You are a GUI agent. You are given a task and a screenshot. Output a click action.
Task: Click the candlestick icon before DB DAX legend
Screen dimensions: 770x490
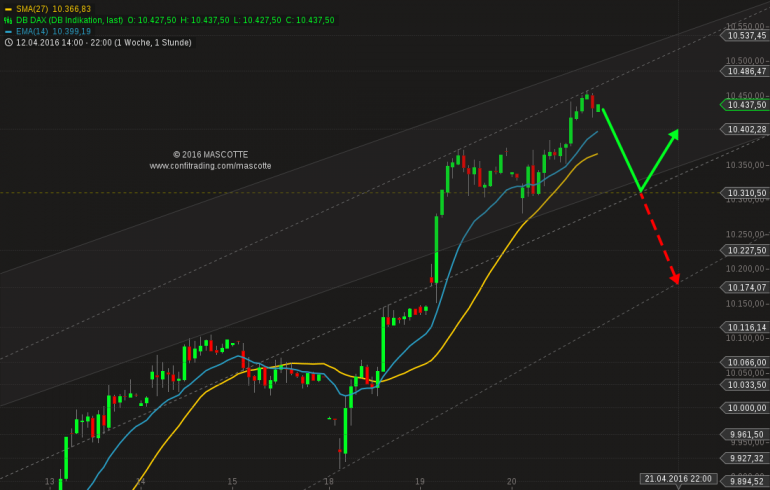click(x=8, y=20)
